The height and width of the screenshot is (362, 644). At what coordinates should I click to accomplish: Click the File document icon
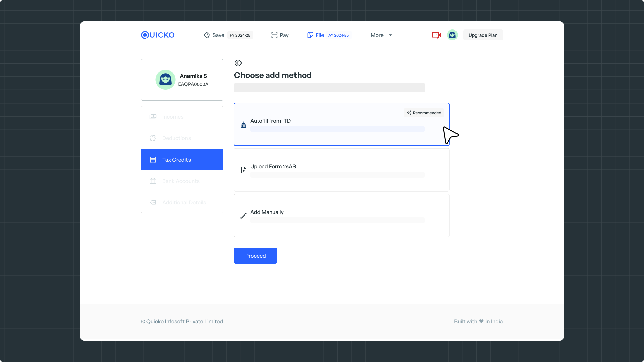tap(310, 35)
